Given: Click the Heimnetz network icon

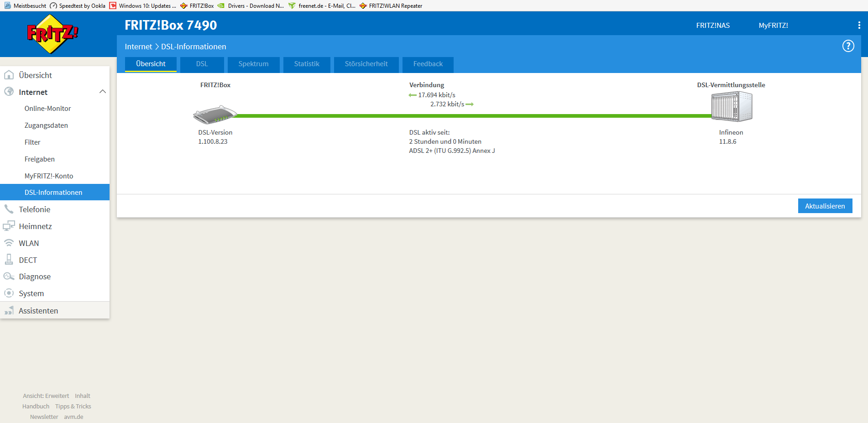Looking at the screenshot, I should pos(9,226).
